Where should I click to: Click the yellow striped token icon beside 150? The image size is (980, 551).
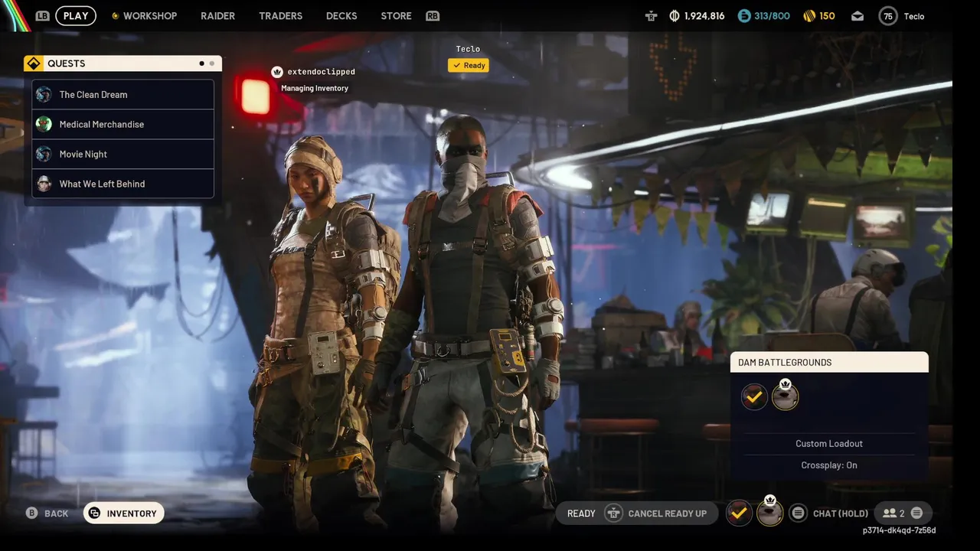[x=809, y=15]
